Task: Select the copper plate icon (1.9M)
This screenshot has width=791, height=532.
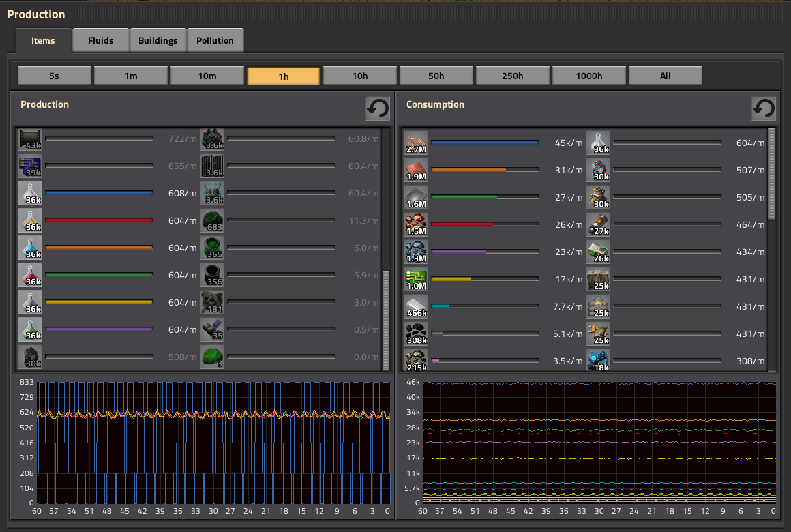Action: pyautogui.click(x=416, y=170)
